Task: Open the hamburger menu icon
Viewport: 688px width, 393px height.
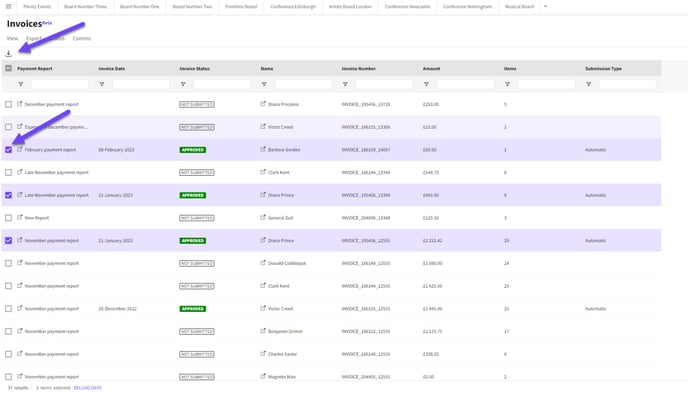Action: click(x=8, y=7)
